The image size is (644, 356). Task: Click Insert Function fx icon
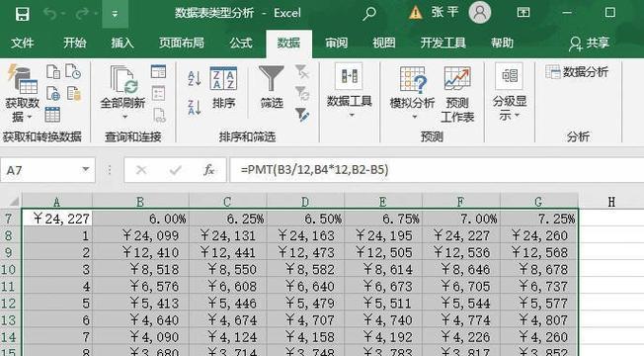(208, 170)
